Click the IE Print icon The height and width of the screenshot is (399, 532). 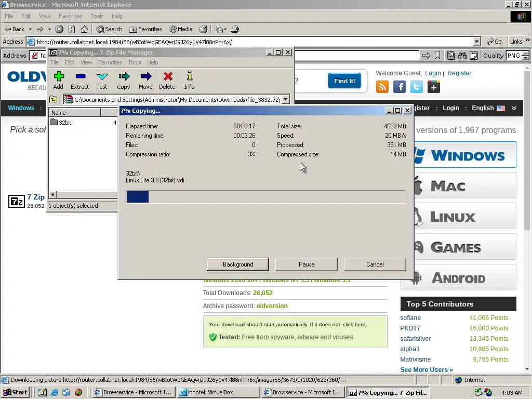[x=235, y=29]
